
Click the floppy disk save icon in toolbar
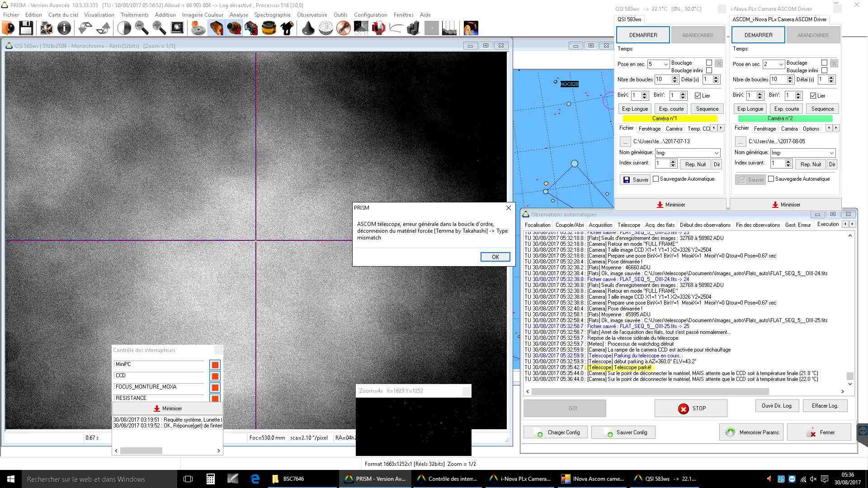(26, 28)
